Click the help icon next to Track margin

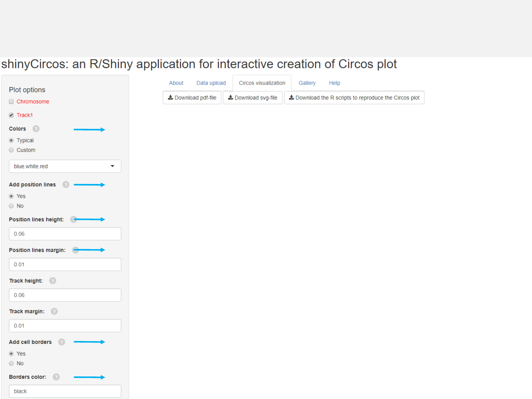[54, 311]
